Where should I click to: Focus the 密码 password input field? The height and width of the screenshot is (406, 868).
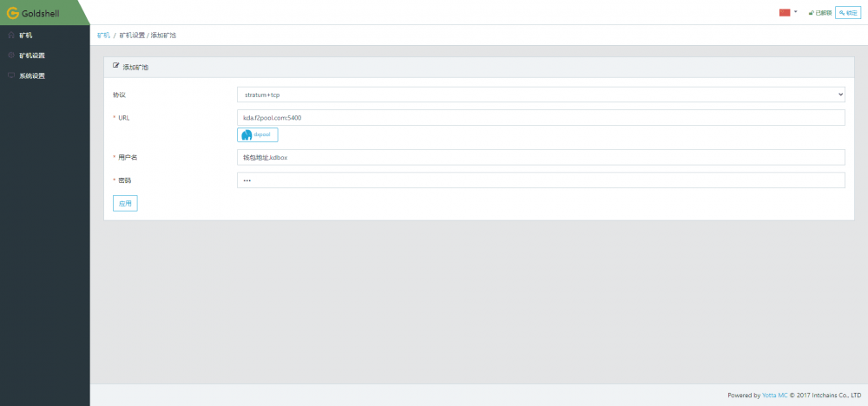541,180
